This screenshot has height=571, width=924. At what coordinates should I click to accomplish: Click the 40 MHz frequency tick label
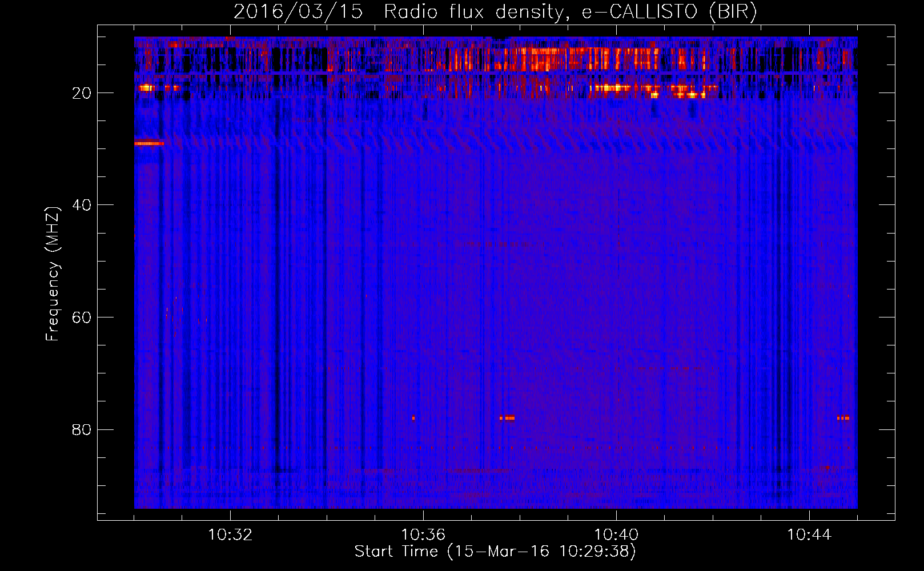(82, 205)
